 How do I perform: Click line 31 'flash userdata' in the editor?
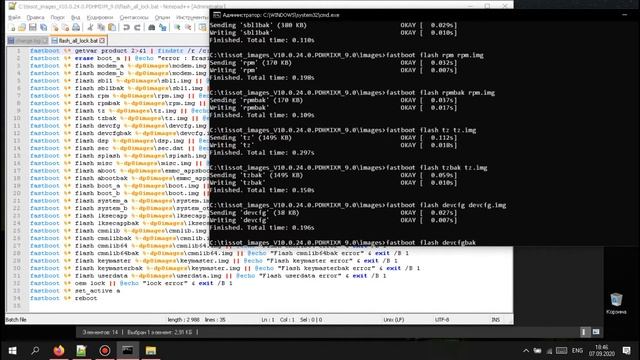(x=208, y=276)
